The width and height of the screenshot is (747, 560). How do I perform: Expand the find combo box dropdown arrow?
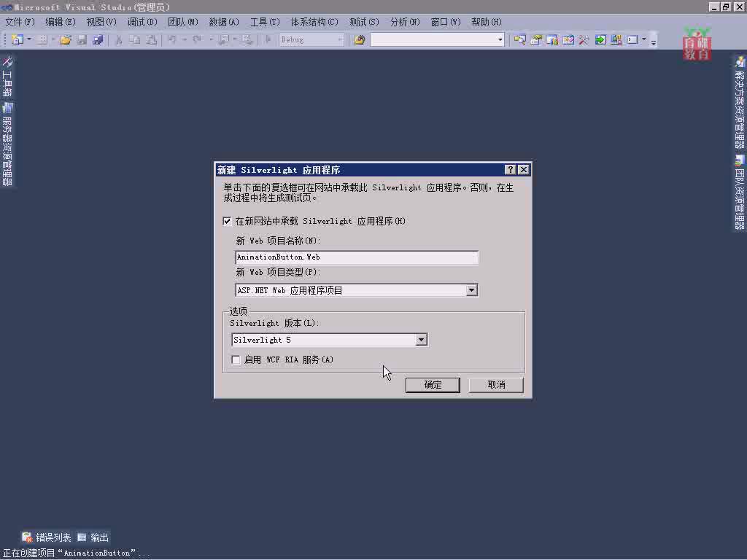coord(500,40)
